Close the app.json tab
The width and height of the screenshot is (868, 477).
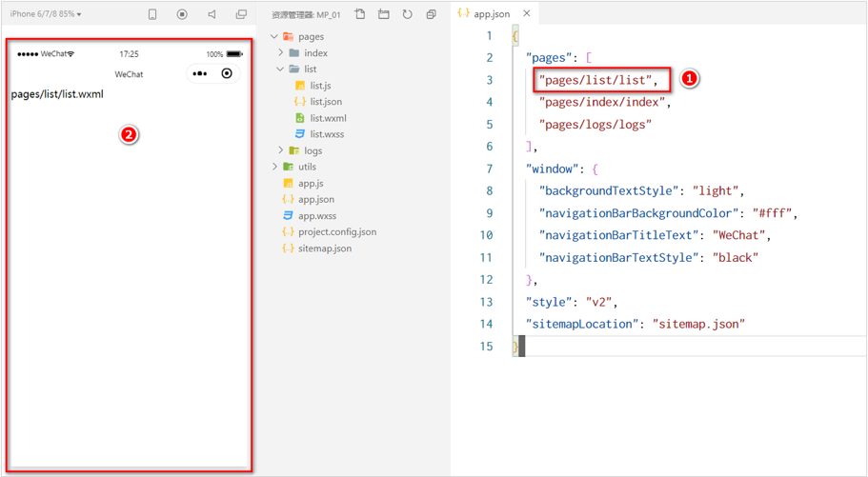point(527,13)
